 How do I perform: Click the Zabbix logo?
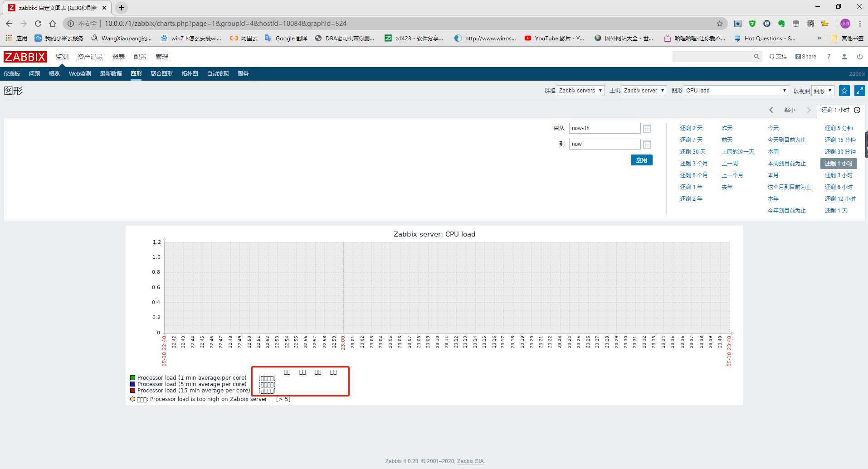tap(25, 57)
